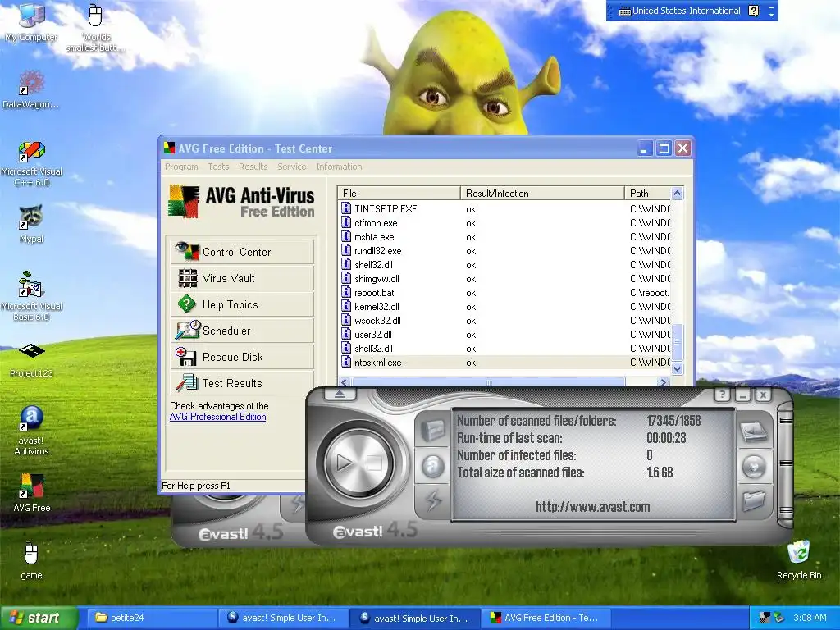Follow the AVG Professional Edition link

217,417
